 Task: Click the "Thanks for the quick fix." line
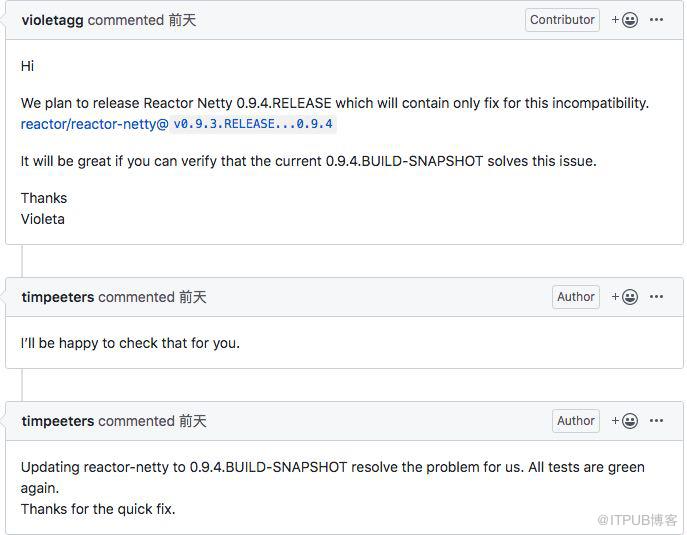click(98, 509)
